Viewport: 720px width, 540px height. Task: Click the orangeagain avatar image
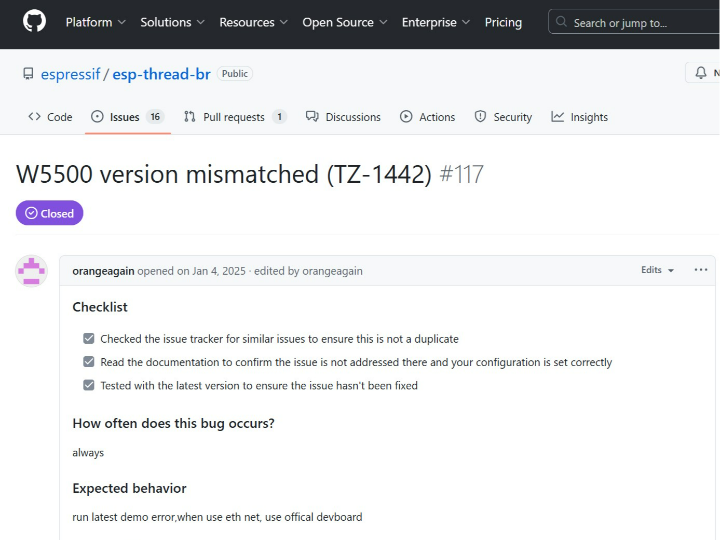[31, 271]
